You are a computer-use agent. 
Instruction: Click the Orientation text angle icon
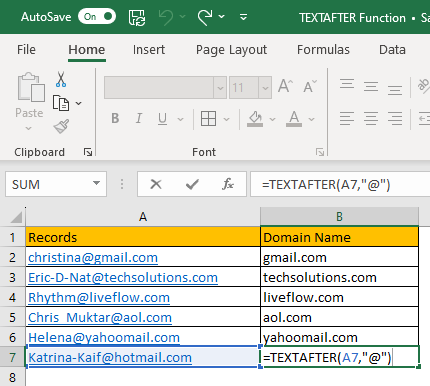[x=424, y=86]
